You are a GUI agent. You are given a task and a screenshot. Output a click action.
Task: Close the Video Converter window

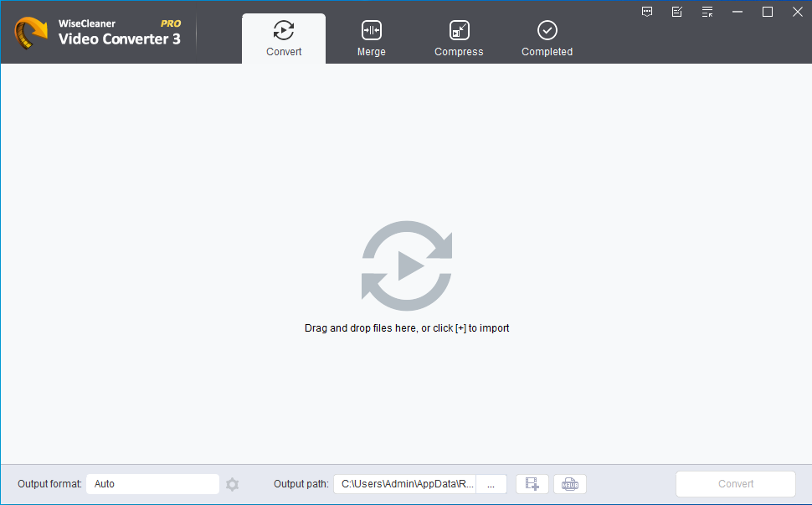click(798, 12)
